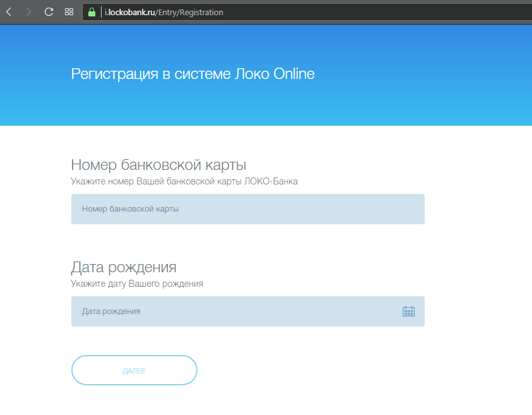Click into the Дата рождения input field
Viewport: 532px width, 415px height.
(x=233, y=311)
